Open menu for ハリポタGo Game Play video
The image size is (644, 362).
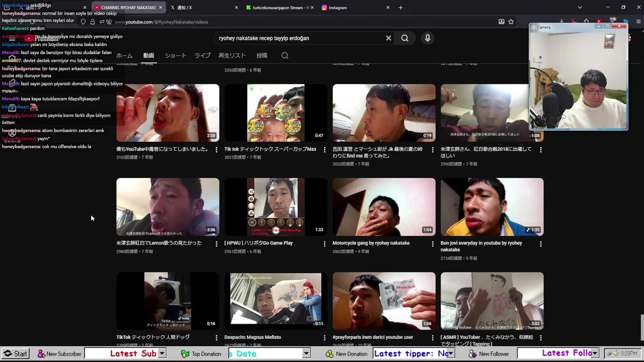(x=325, y=244)
